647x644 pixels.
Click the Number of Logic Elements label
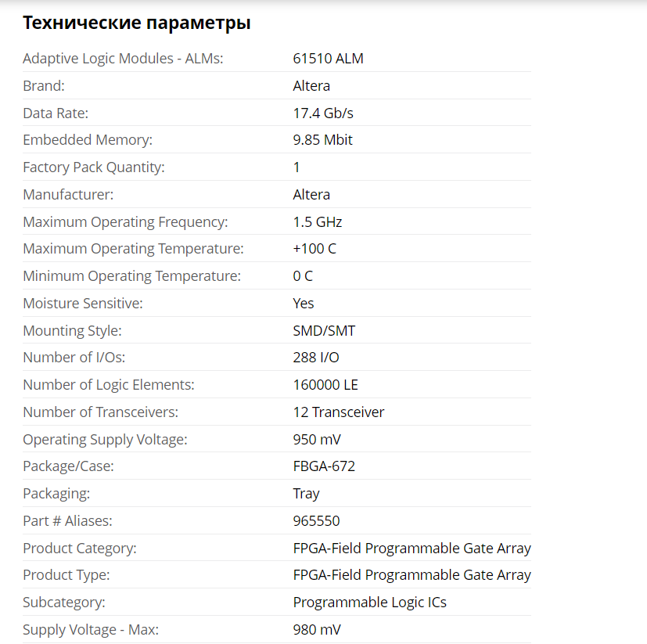[x=109, y=385]
